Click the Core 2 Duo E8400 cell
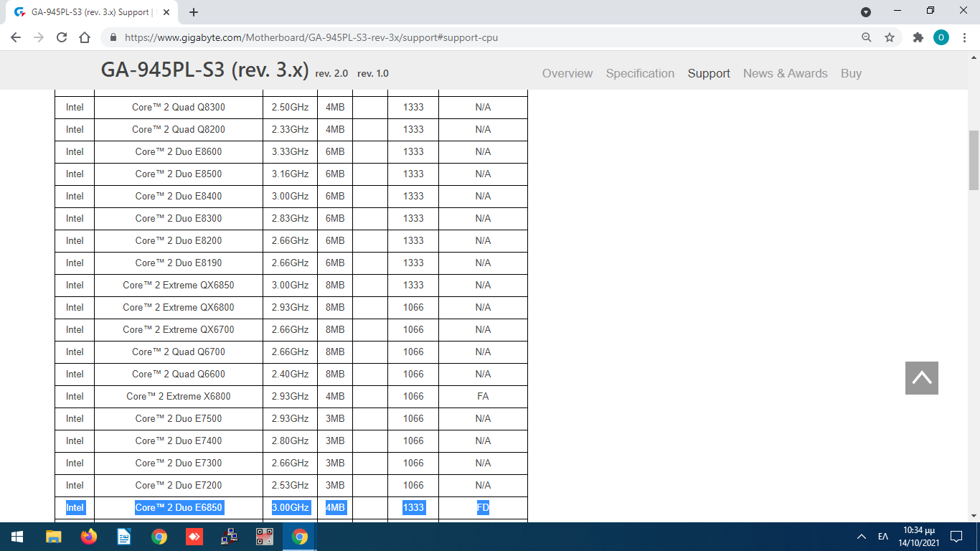This screenshot has height=551, width=980. (179, 197)
